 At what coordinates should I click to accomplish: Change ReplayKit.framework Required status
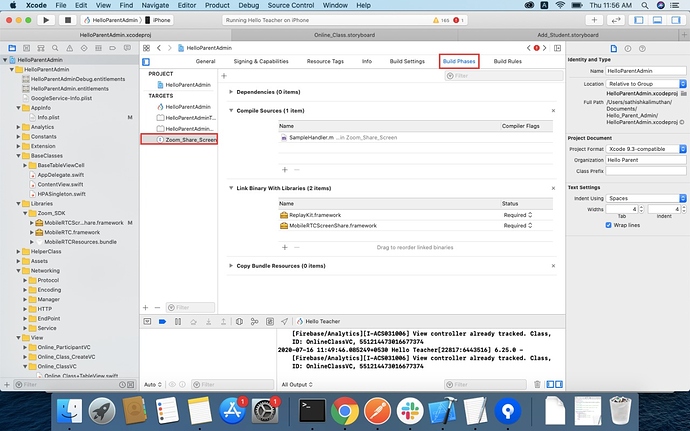click(518, 215)
